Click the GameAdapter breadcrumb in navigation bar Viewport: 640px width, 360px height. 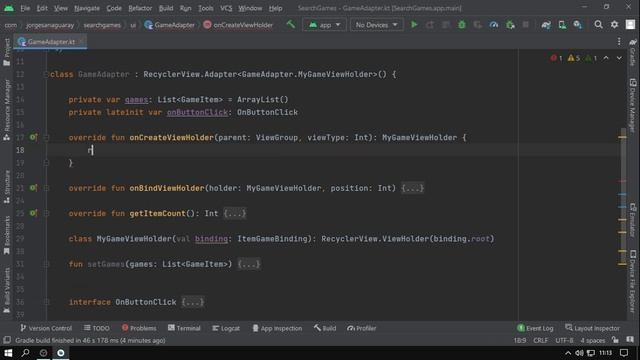pos(169,25)
